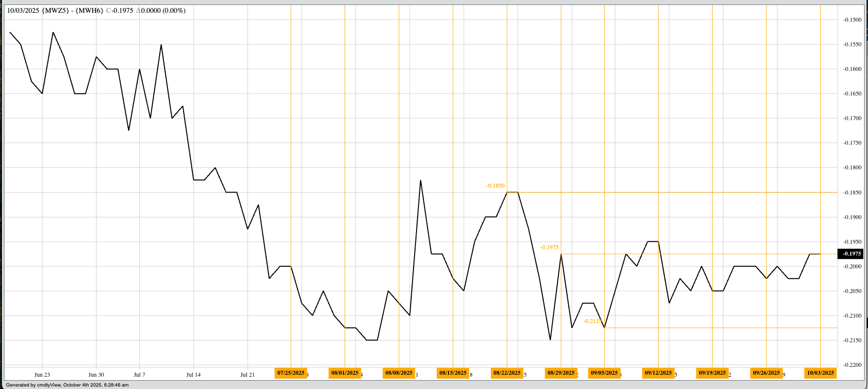
Task: Click the 09/05/2025 date marker
Action: tap(604, 373)
